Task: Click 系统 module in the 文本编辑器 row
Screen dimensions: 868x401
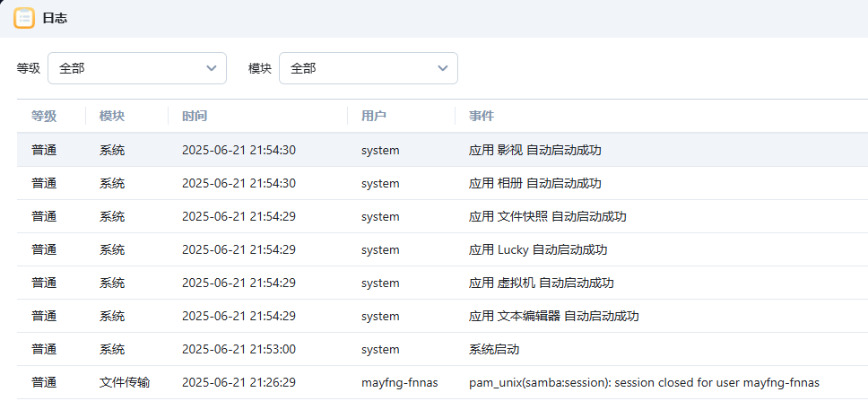Action: pos(112,317)
